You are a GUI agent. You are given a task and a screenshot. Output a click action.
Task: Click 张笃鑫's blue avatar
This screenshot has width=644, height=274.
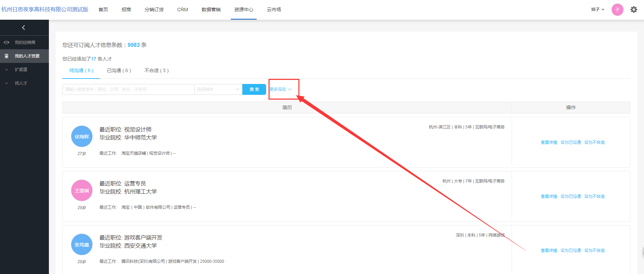point(82,244)
